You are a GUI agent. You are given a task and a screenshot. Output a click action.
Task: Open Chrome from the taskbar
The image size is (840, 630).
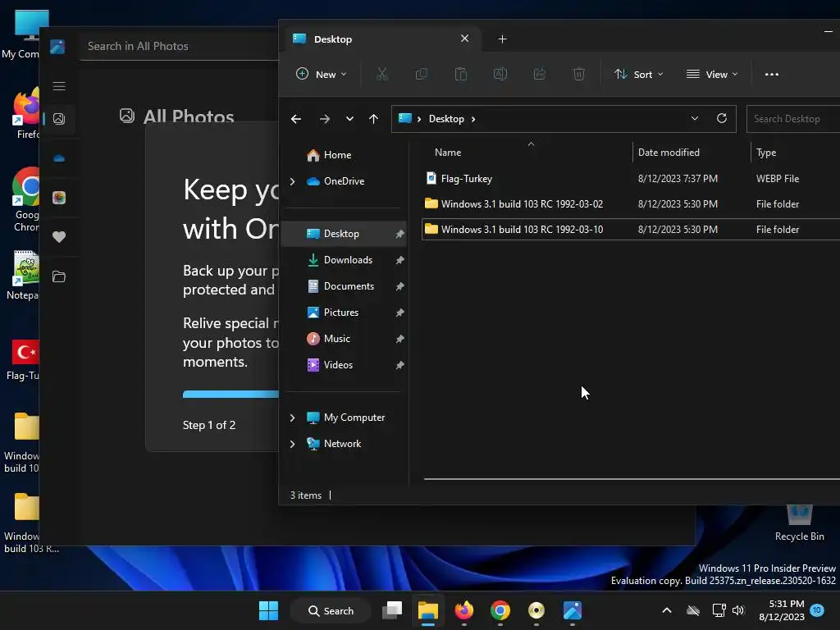500,610
